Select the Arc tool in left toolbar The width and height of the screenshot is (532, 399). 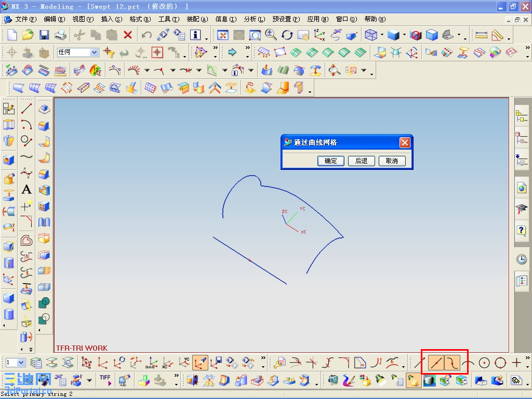pos(26,125)
